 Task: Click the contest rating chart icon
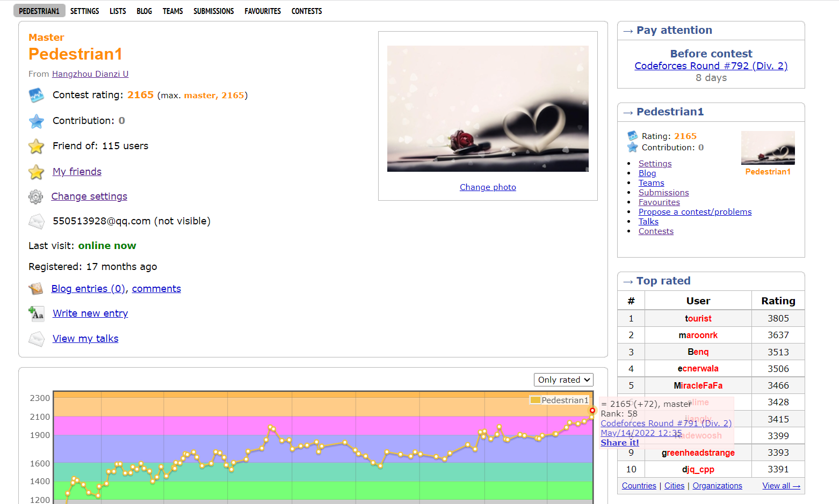click(36, 96)
